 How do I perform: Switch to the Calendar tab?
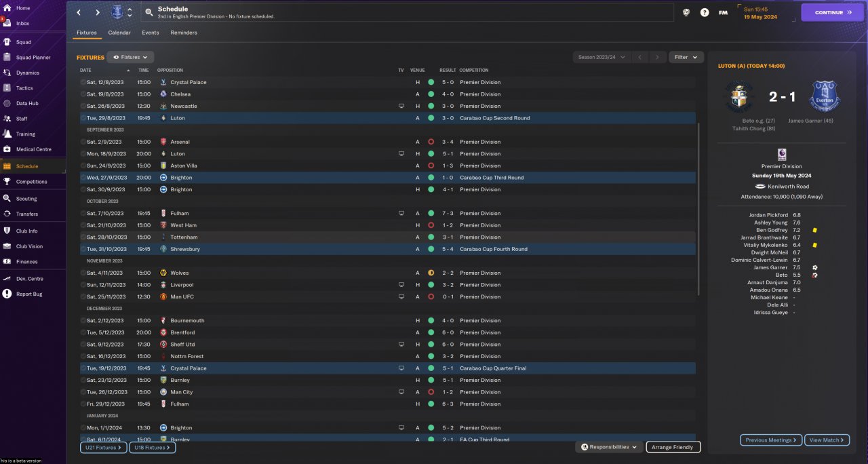(119, 33)
